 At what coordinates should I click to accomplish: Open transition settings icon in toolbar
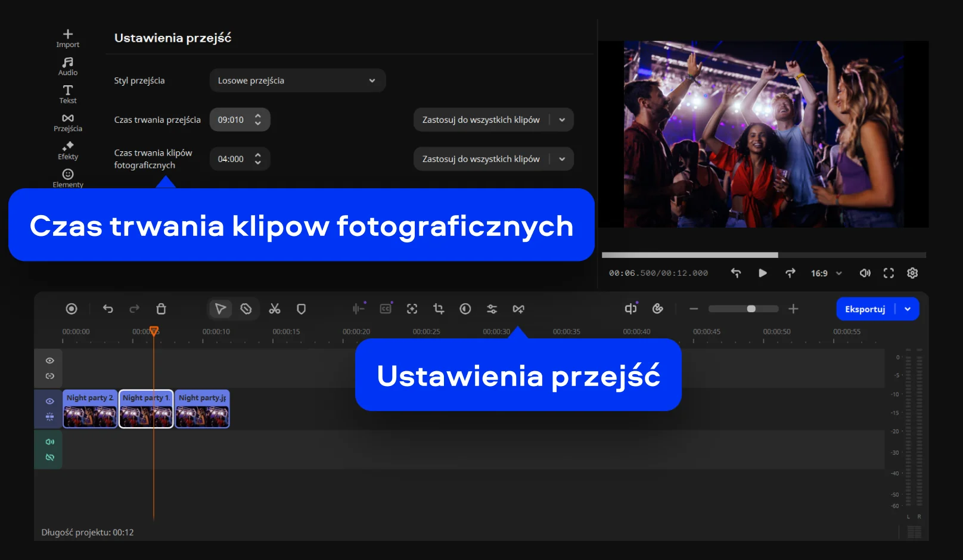[x=518, y=309]
